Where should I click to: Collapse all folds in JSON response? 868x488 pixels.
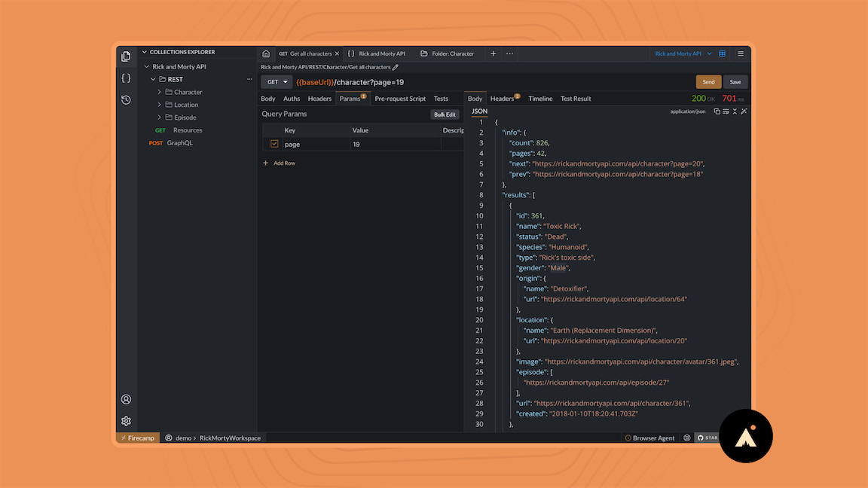735,111
